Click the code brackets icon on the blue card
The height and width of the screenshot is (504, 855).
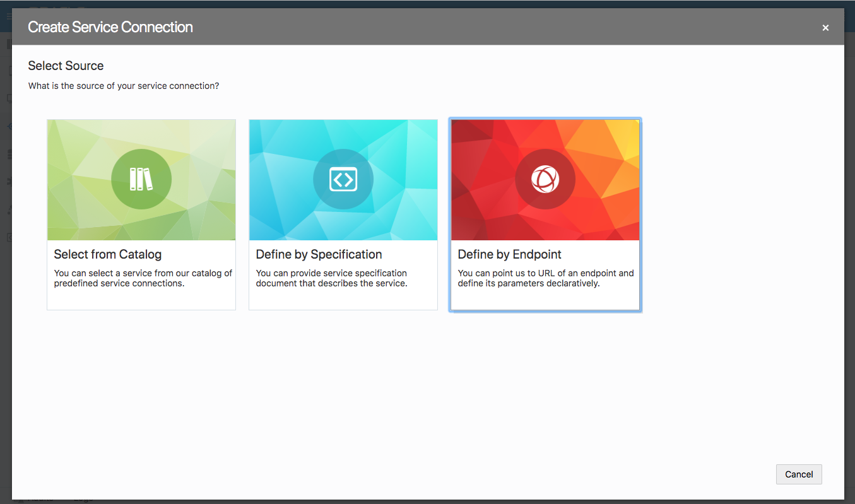point(343,179)
